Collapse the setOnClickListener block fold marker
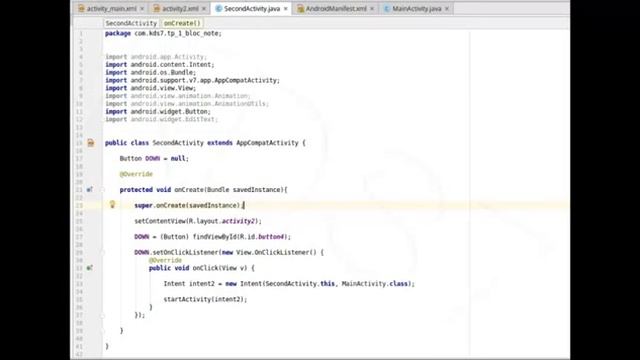The image size is (640, 360). pyautogui.click(x=102, y=253)
